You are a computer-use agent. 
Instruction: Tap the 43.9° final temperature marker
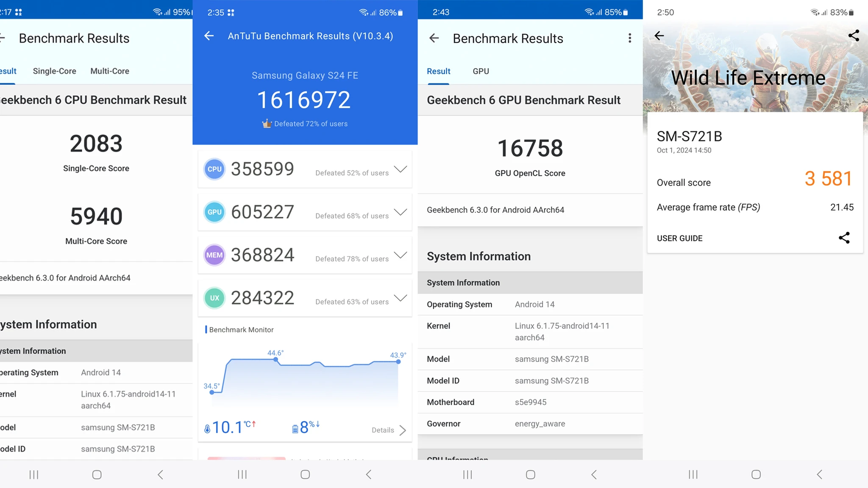(x=398, y=362)
